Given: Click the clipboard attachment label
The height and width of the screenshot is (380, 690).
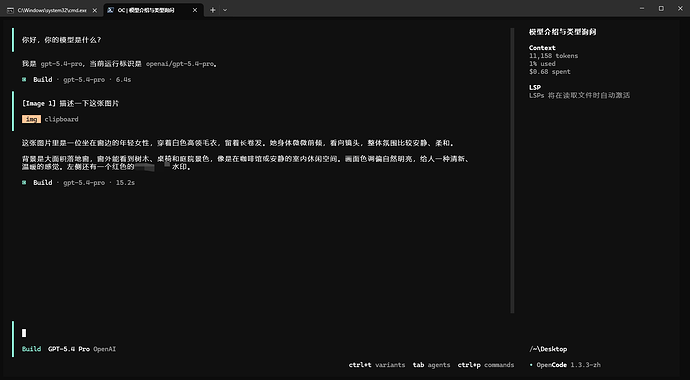Looking at the screenshot, I should tap(62, 119).
